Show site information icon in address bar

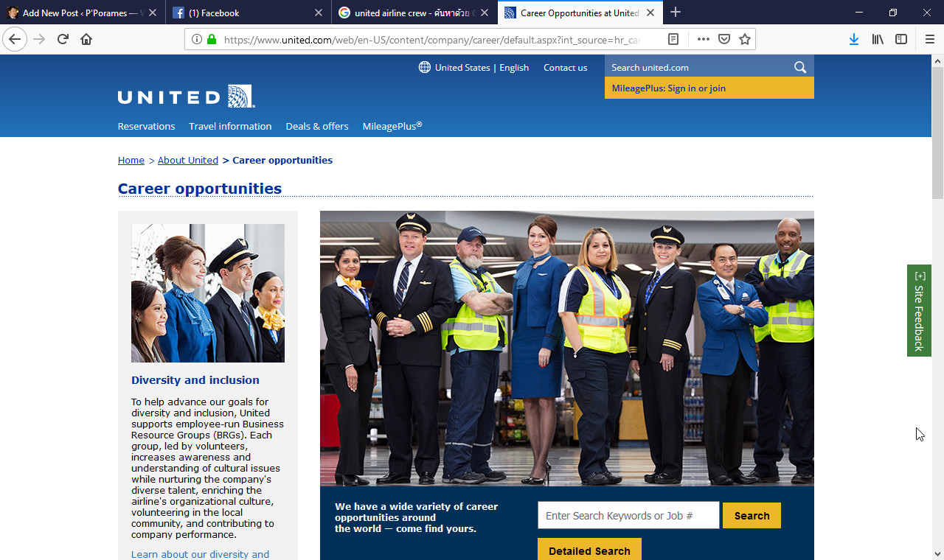click(196, 39)
